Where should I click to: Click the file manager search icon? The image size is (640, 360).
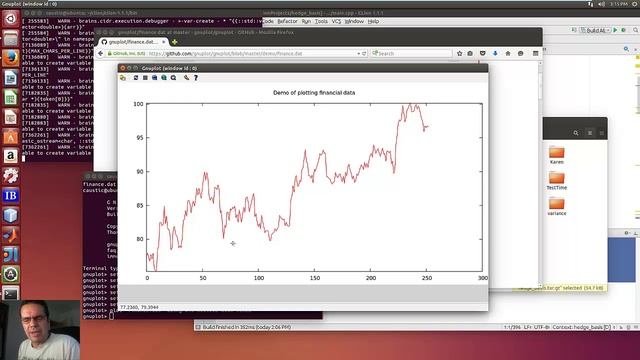coord(576,133)
